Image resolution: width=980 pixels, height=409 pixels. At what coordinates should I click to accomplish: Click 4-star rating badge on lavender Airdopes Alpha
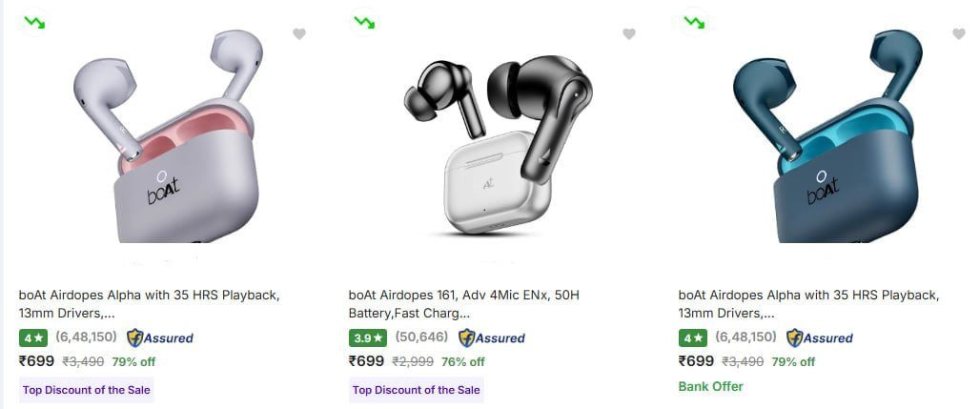[x=32, y=337]
